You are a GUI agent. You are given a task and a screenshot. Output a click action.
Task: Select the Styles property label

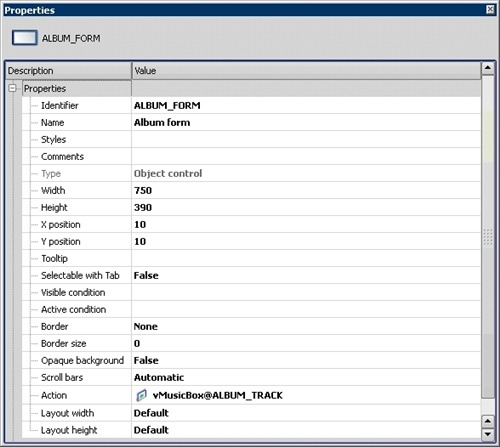point(53,139)
